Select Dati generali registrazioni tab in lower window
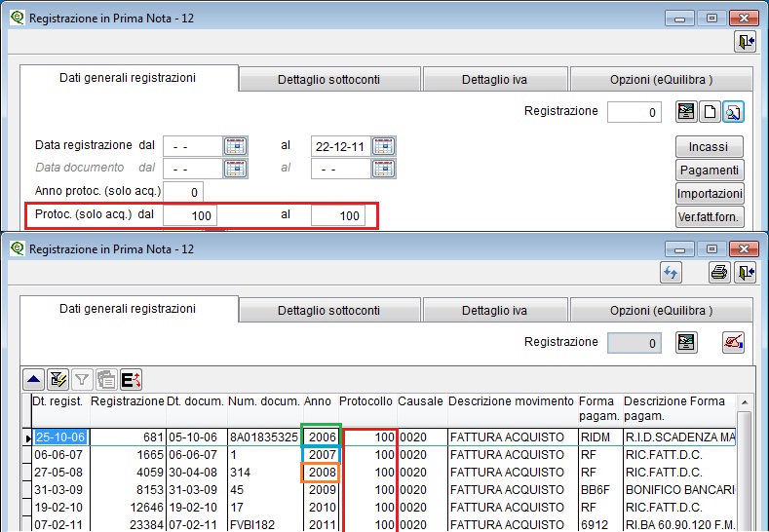The image size is (769, 532). pyautogui.click(x=128, y=309)
